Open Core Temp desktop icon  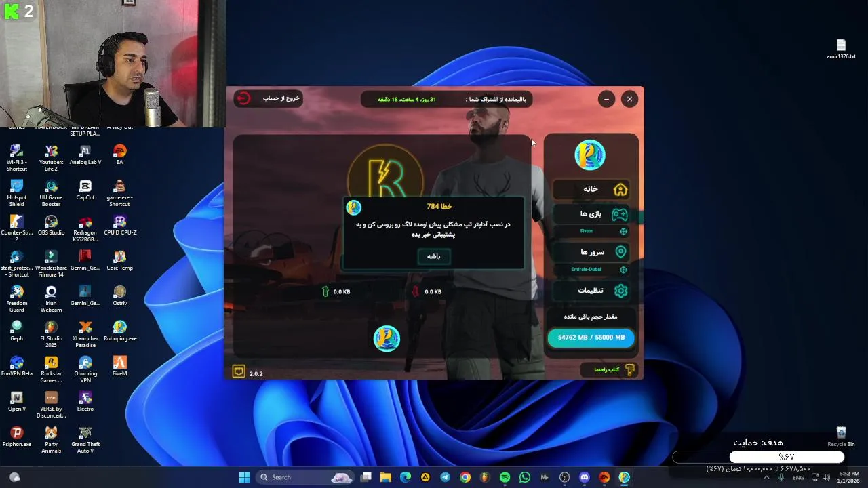(x=119, y=260)
